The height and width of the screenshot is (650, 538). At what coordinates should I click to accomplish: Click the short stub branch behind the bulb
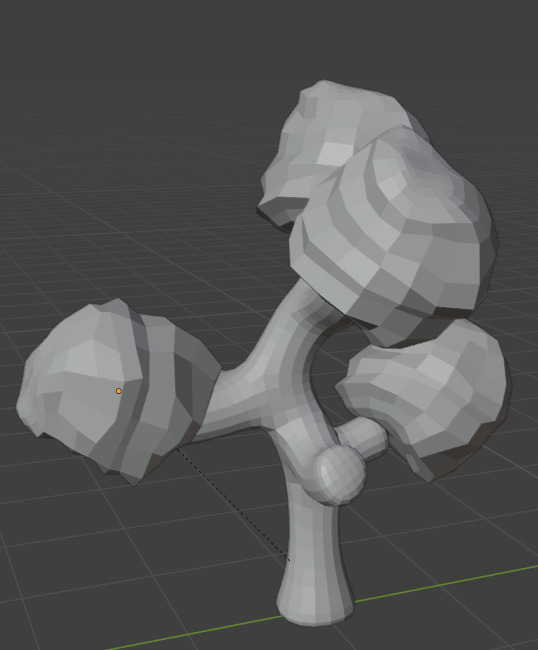(x=365, y=437)
